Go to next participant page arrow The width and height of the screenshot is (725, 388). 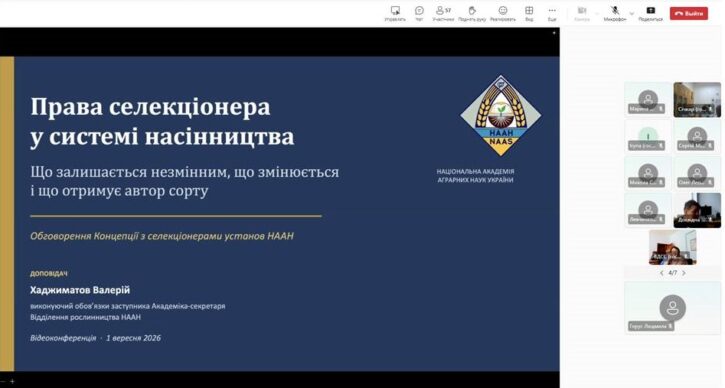(684, 273)
